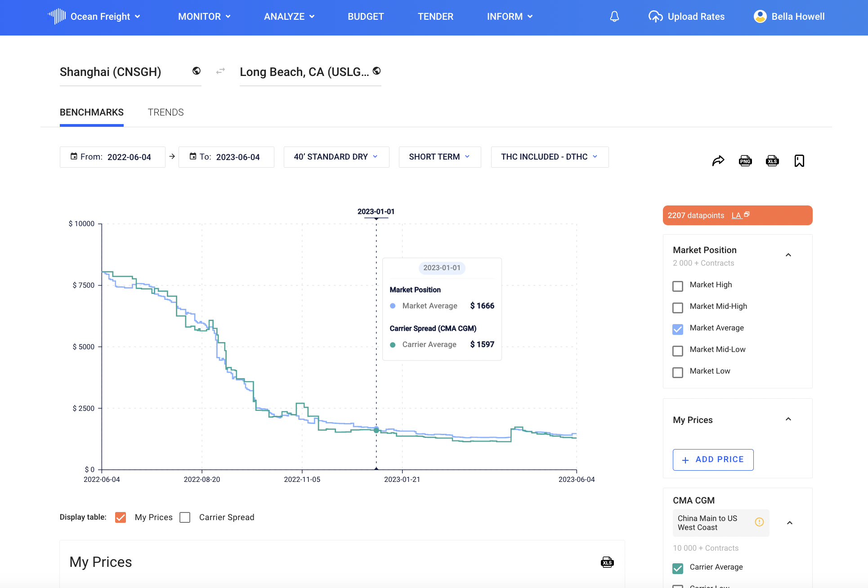This screenshot has width=868, height=588.
Task: Click the 2023-01-01 chart marker point
Action: coord(376,430)
